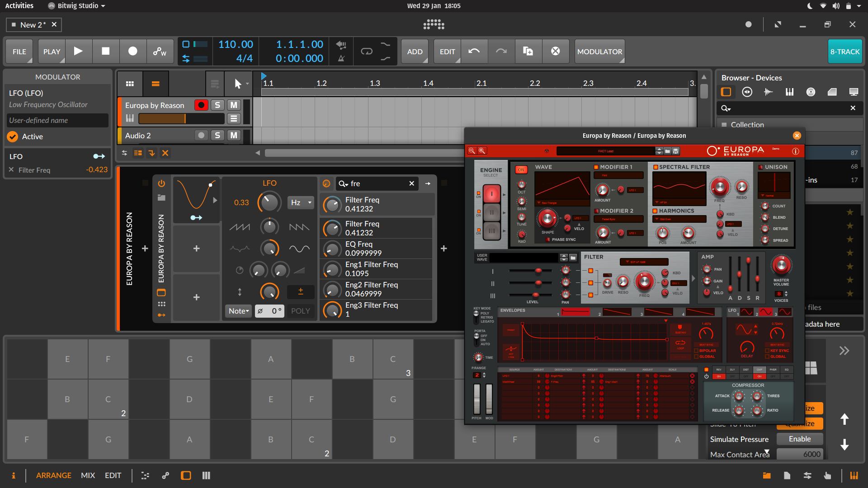Start playback with the play button
This screenshot has width=868, height=488.
pyautogui.click(x=78, y=52)
